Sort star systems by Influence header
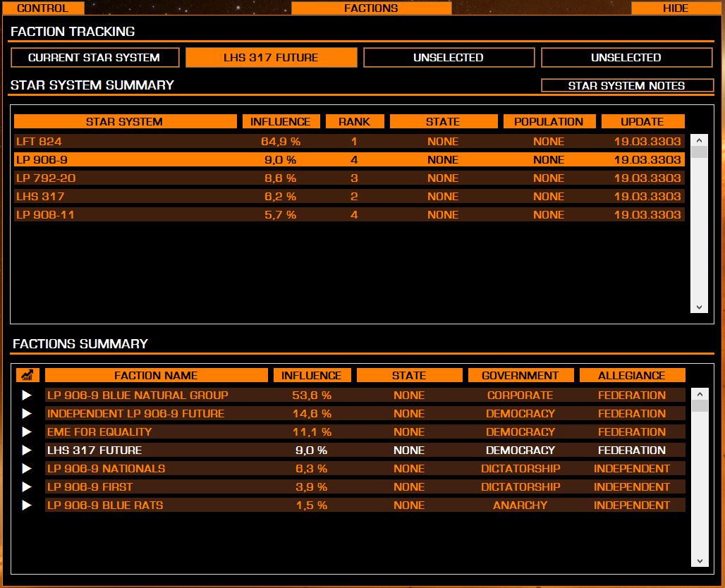 (281, 121)
